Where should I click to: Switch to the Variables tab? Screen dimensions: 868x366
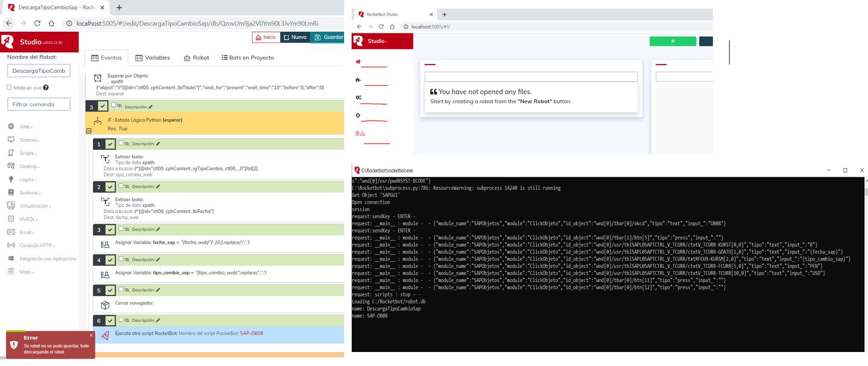152,58
